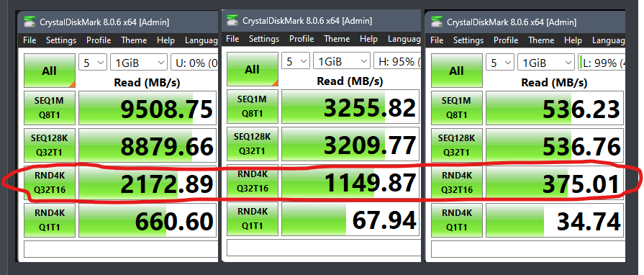The image size is (644, 275).
Task: Open Settings menu in the middle window
Action: tap(264, 39)
